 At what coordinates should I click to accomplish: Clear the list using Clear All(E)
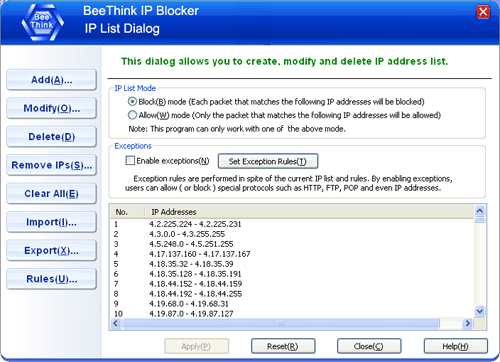click(x=51, y=194)
